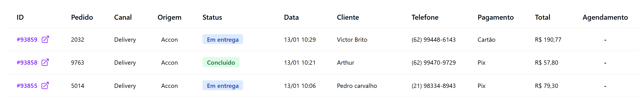Click the Pagamento column header
The width and height of the screenshot is (644, 97).
pos(495,17)
